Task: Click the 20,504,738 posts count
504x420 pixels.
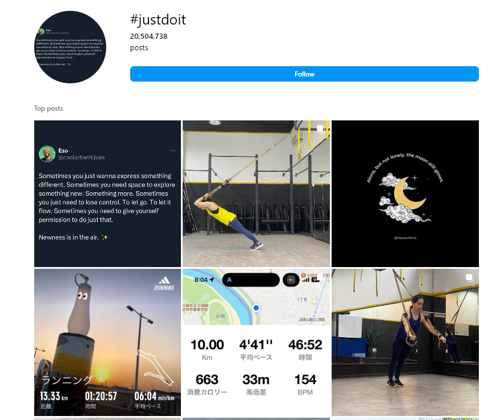Action: coord(148,42)
